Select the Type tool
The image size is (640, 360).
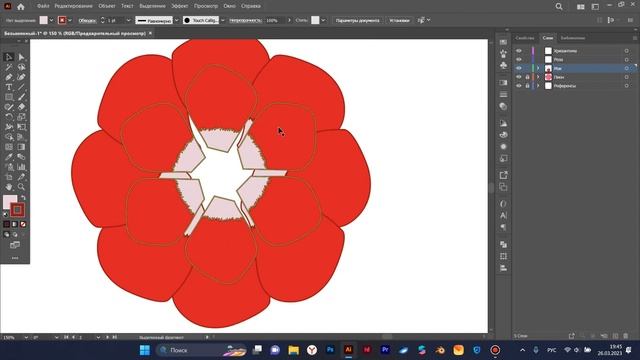coord(9,87)
